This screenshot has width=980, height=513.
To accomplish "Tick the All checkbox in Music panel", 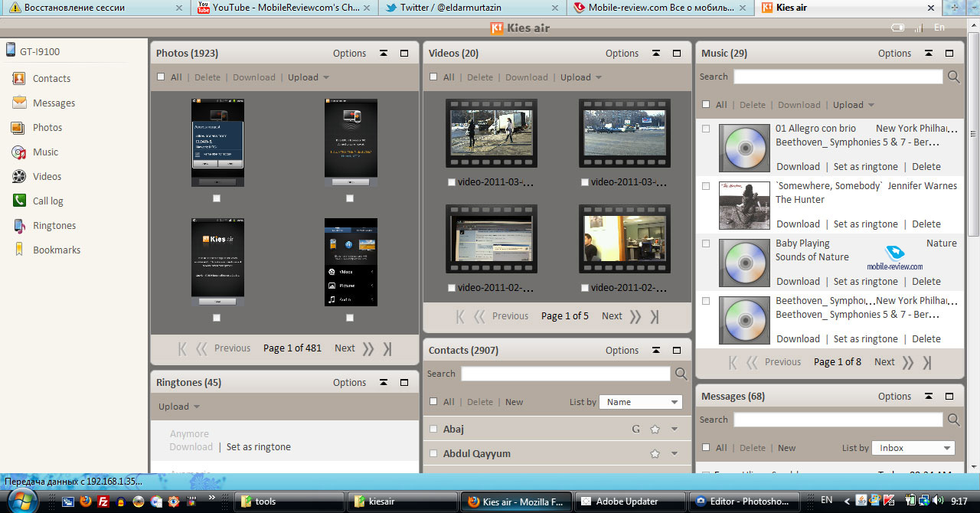I will click(x=706, y=105).
